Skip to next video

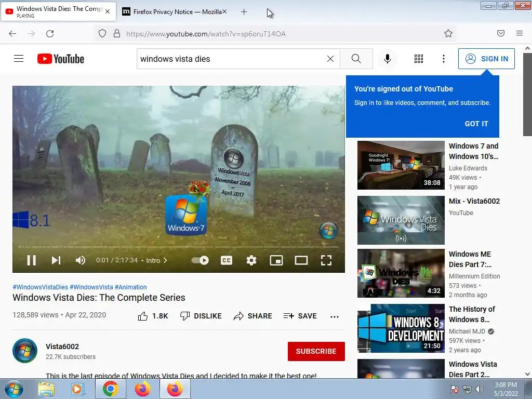pos(56,260)
